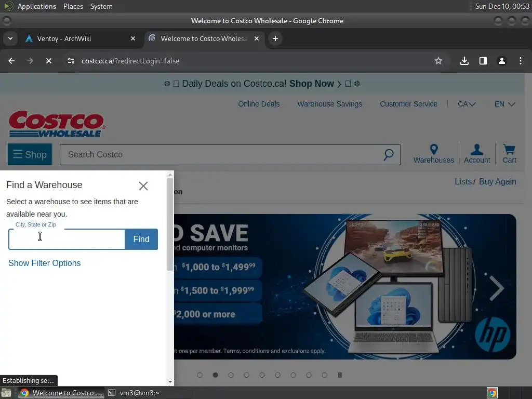Viewport: 532px width, 399px height.
Task: Toggle the Chrome side panel icon
Action: [483, 61]
